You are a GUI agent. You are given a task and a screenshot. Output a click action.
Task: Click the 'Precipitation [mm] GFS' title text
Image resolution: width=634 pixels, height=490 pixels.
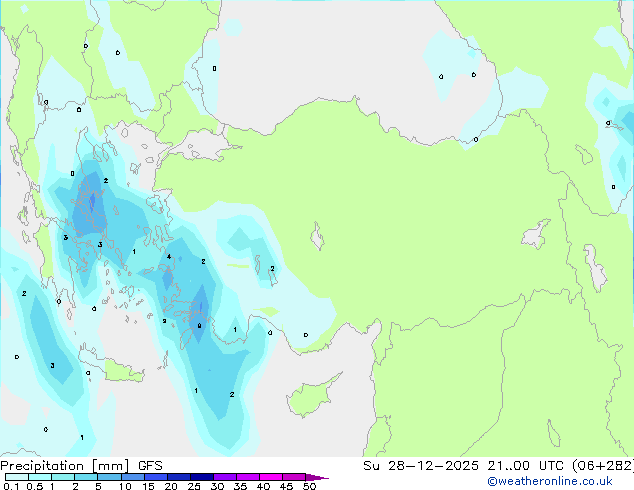pos(81,466)
